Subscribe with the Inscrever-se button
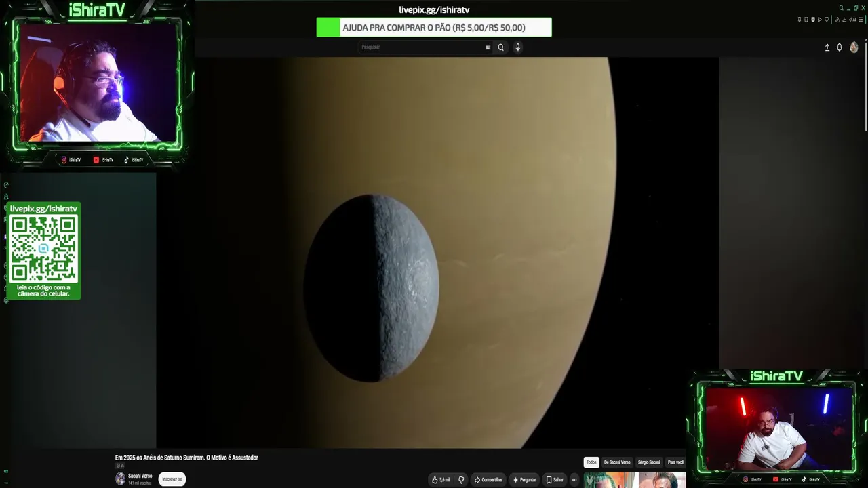 [172, 479]
